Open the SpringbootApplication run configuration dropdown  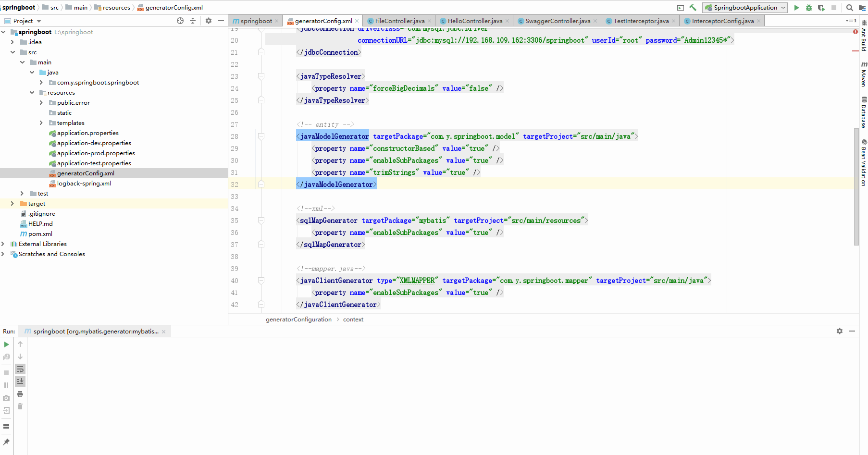(745, 8)
